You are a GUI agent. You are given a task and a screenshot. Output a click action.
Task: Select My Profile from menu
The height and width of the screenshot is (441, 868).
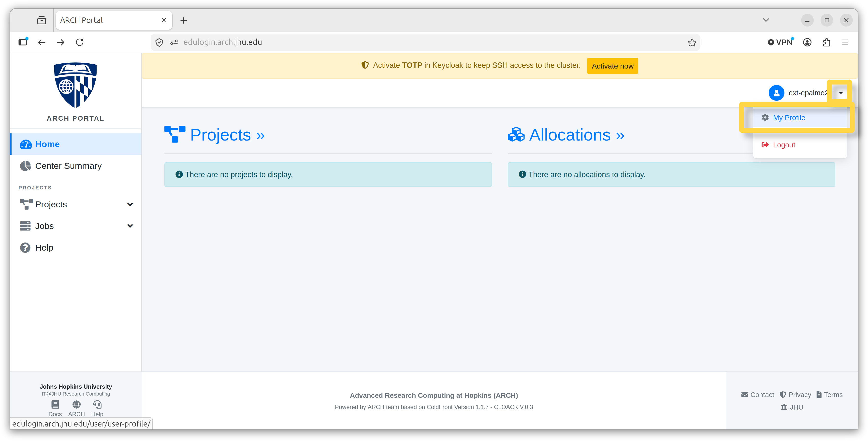(800, 118)
